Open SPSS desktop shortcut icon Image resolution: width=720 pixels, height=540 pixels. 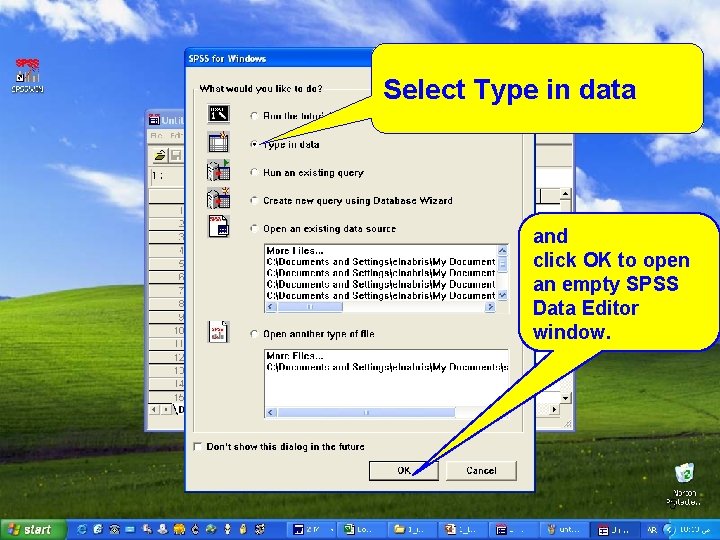tap(28, 76)
